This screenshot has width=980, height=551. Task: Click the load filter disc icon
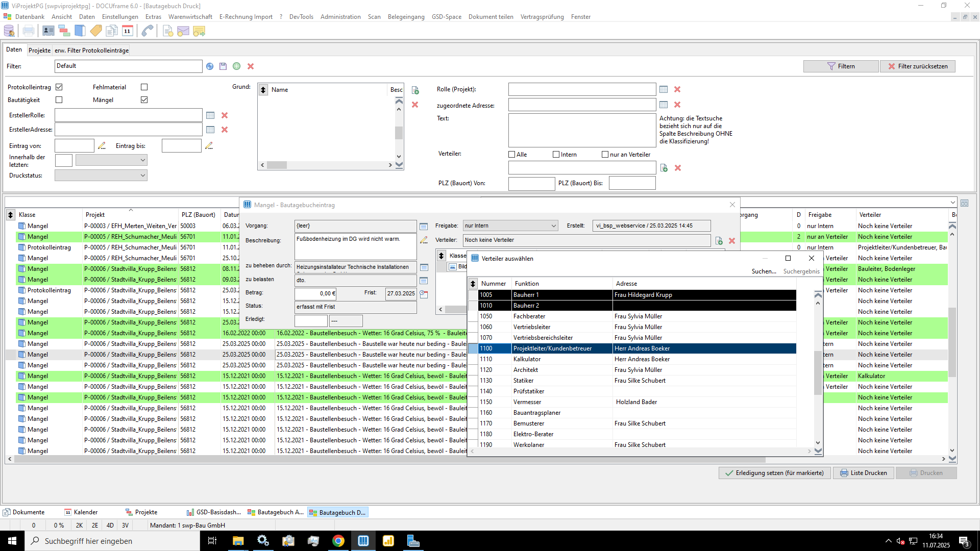click(x=210, y=66)
